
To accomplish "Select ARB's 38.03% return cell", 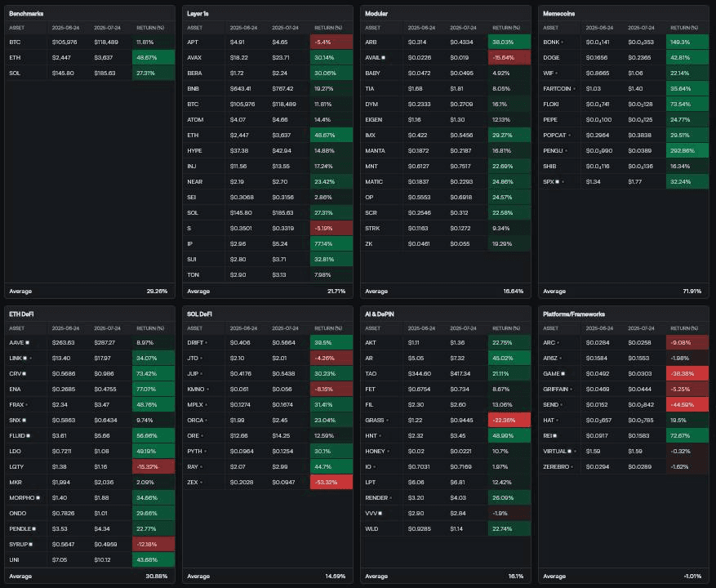I will click(509, 42).
